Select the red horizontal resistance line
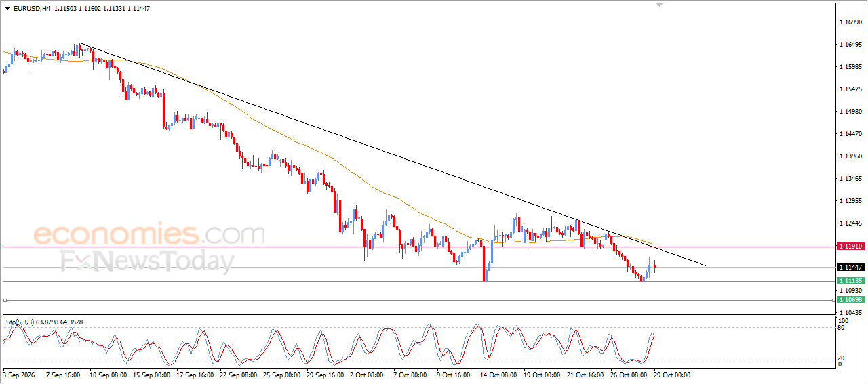Screen dimensions: 868x384 [x=418, y=247]
